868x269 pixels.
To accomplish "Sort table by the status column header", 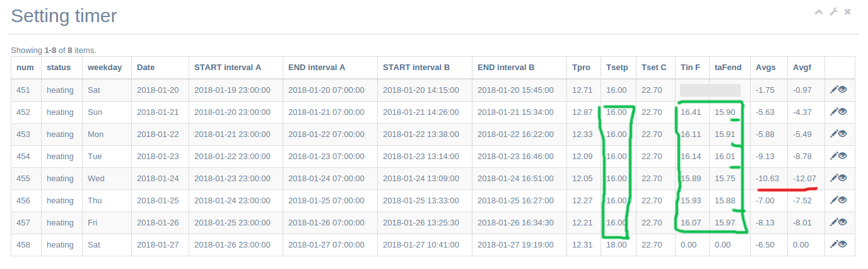I will (59, 68).
